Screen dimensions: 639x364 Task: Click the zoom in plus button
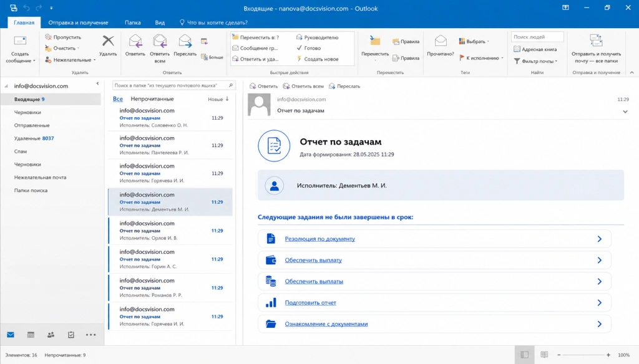point(608,355)
